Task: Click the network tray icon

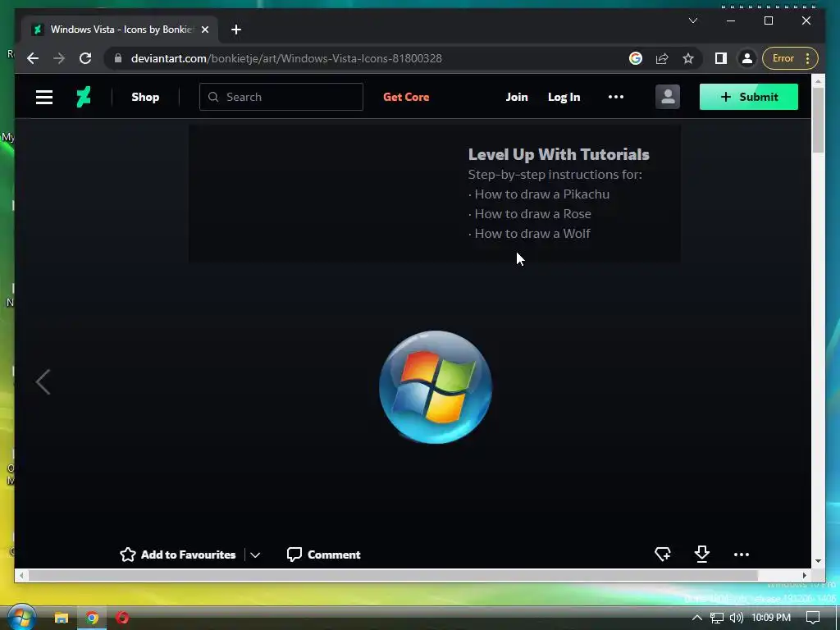Action: tap(716, 618)
